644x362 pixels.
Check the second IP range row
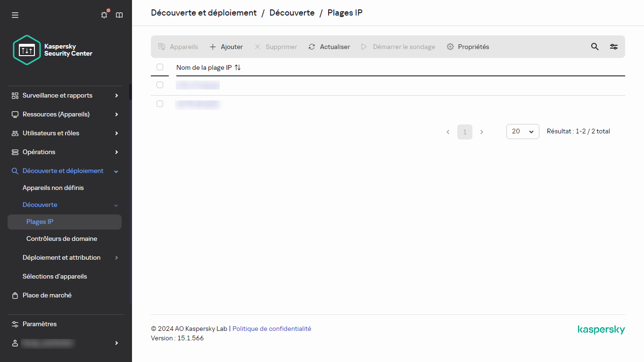pyautogui.click(x=160, y=104)
